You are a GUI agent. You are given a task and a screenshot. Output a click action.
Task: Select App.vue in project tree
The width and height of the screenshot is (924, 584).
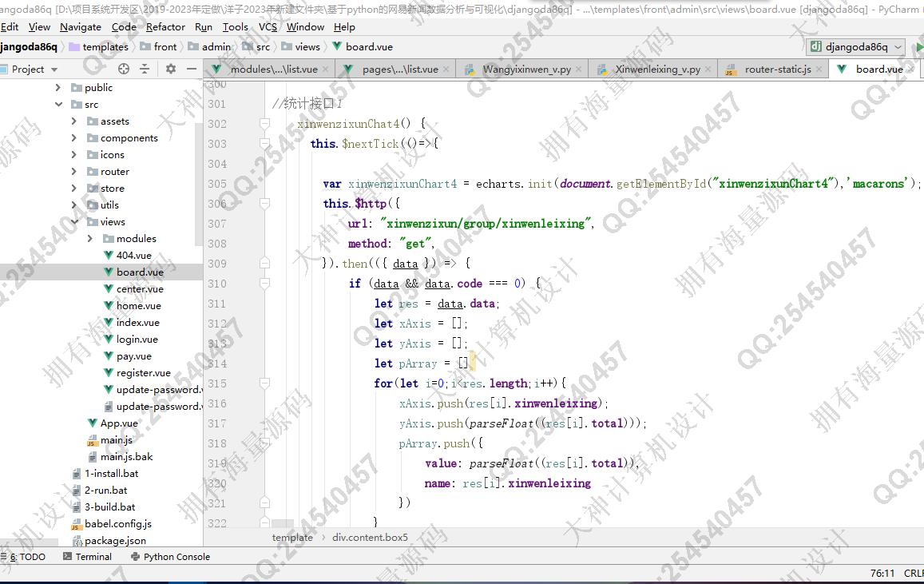tap(118, 423)
